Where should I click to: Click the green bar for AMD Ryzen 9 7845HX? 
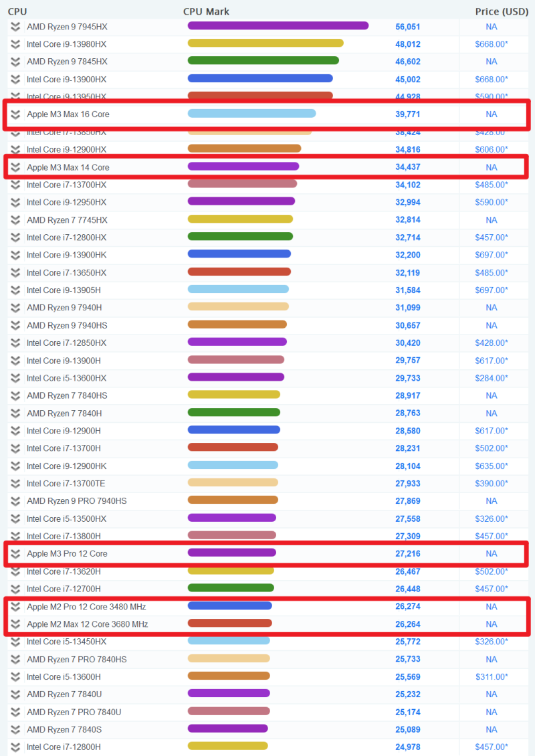(x=263, y=61)
